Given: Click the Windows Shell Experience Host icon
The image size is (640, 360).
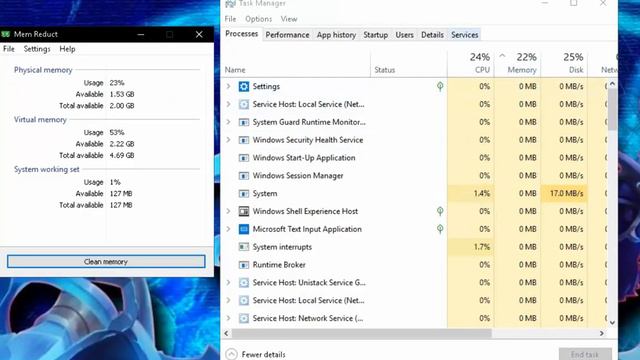Looking at the screenshot, I should 244,211.
